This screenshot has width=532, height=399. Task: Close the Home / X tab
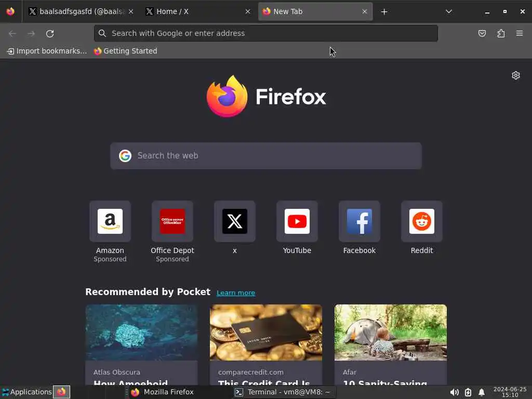click(248, 11)
